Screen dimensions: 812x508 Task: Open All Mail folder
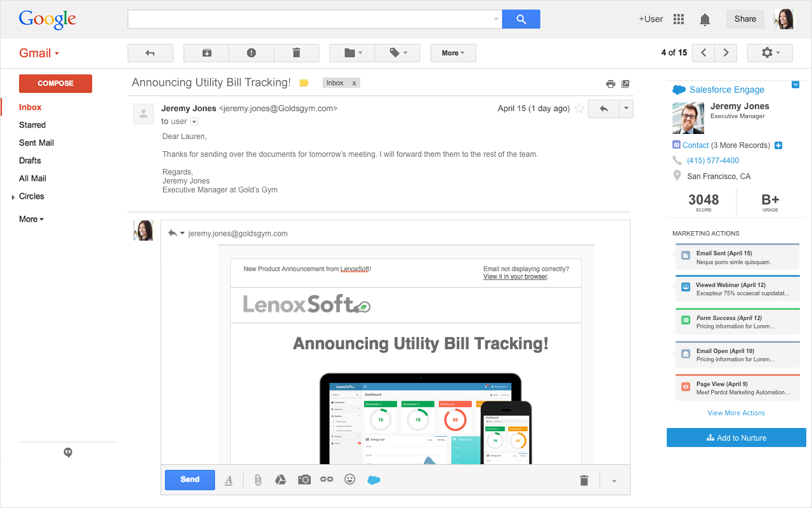click(32, 178)
